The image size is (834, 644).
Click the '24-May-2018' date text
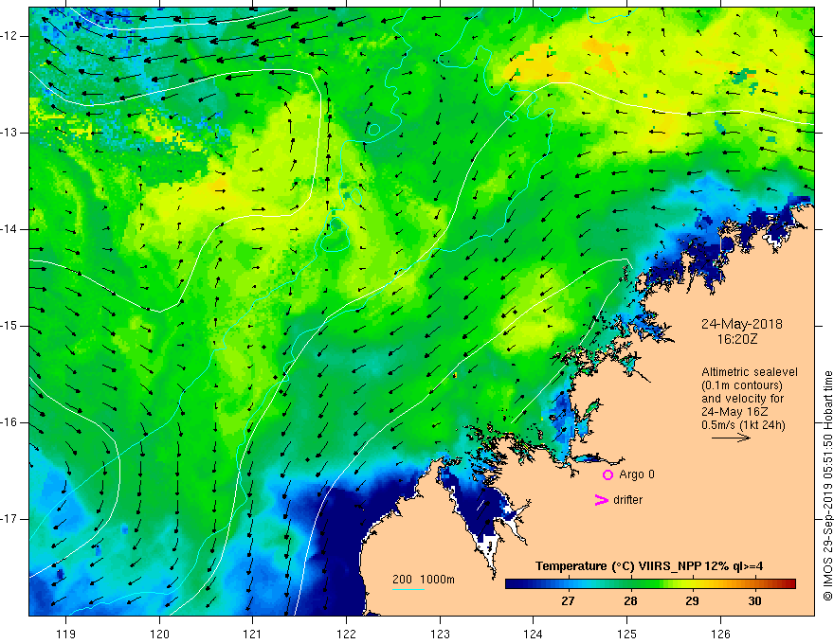coord(741,324)
